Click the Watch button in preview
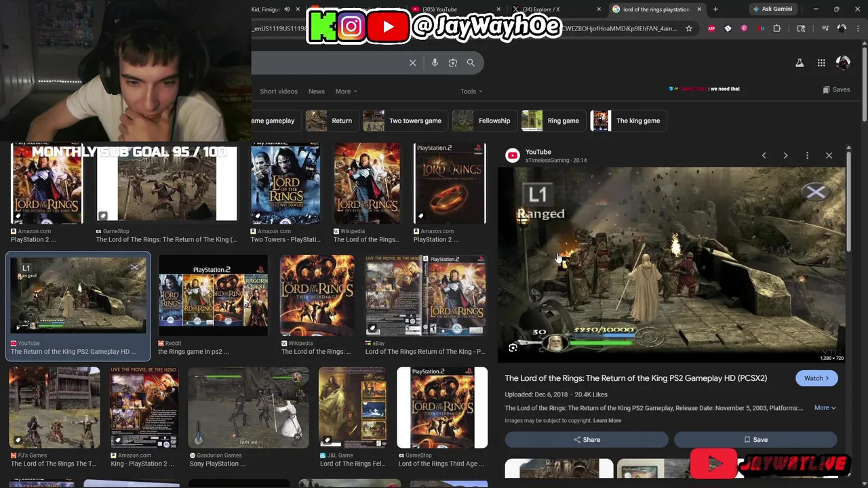The image size is (868, 488). click(x=816, y=378)
